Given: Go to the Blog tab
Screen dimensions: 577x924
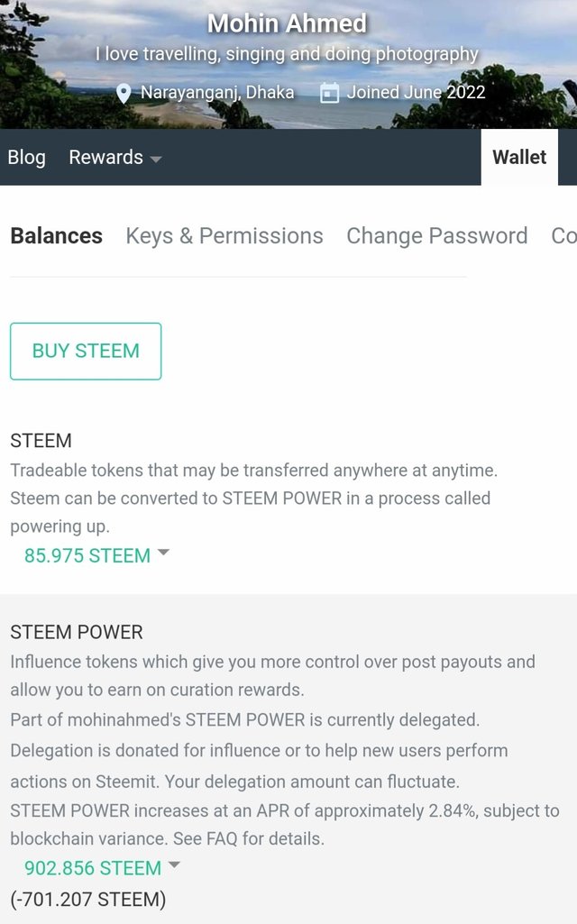Looking at the screenshot, I should tap(26, 158).
